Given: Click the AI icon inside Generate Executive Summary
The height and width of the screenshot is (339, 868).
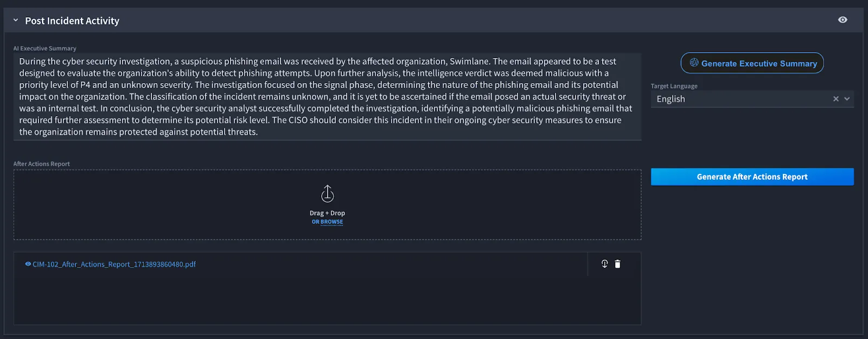Looking at the screenshot, I should [694, 63].
